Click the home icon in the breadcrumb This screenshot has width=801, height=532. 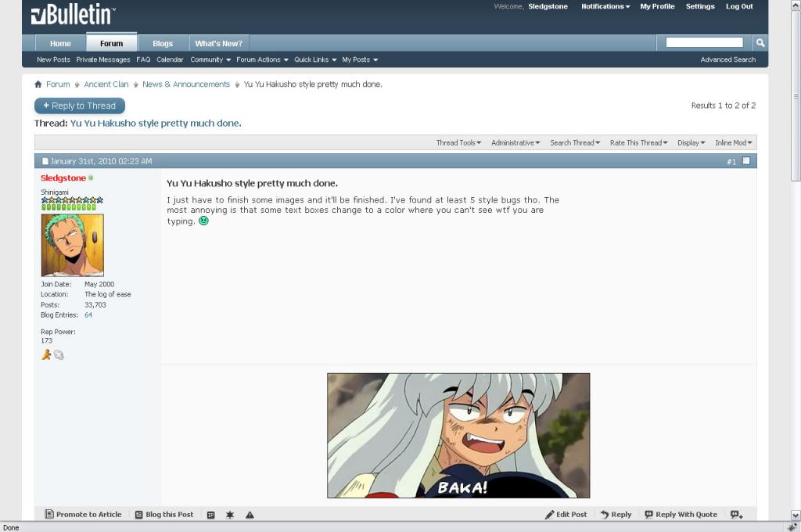point(38,84)
